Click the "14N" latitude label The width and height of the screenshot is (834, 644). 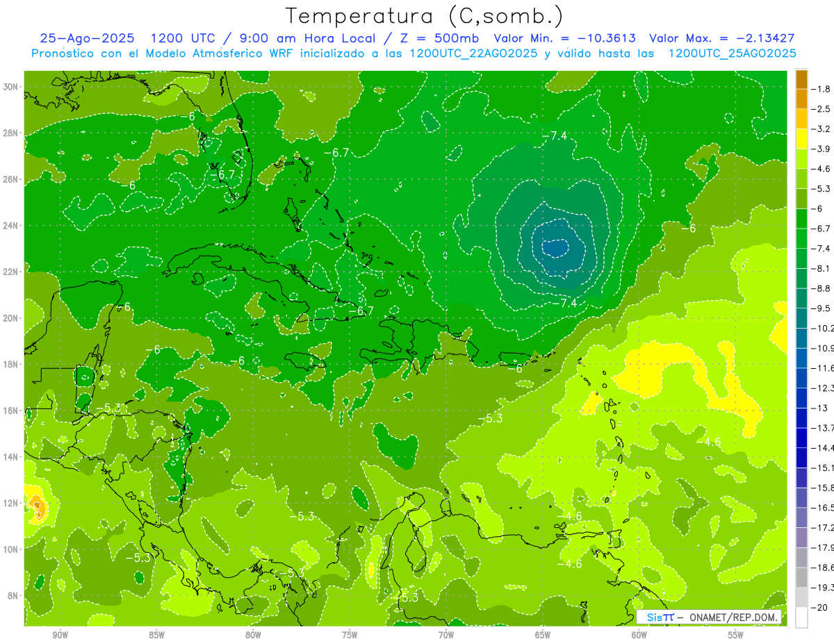click(12, 457)
